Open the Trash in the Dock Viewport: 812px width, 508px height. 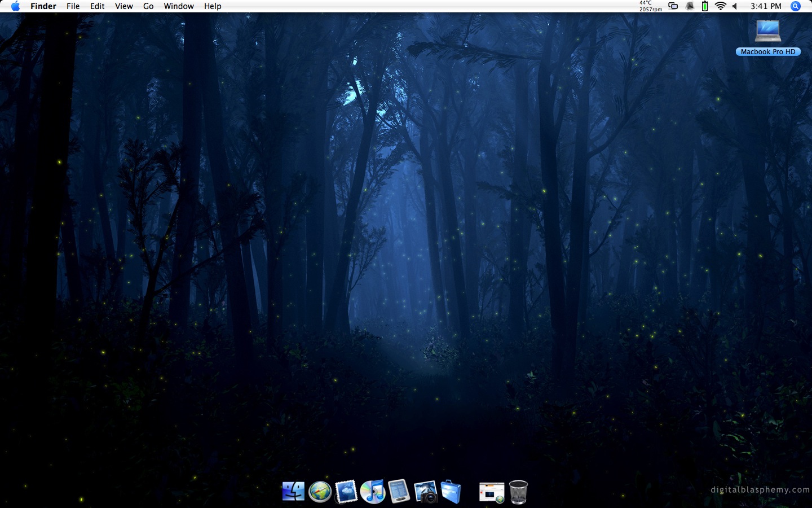point(518,492)
